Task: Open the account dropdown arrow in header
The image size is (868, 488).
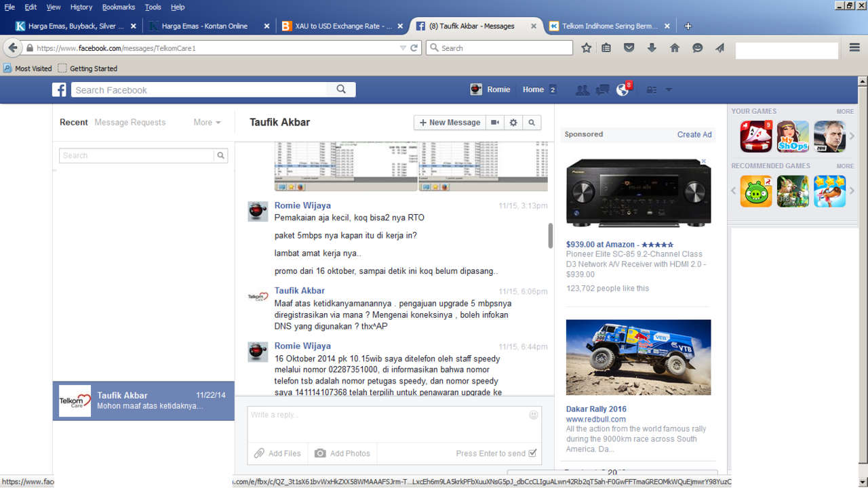Action: click(669, 89)
